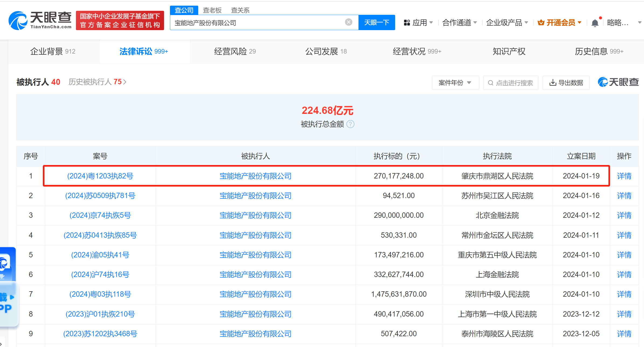The width and height of the screenshot is (644, 347).
Task: Click the search field in 点击进行搜索
Action: 511,83
